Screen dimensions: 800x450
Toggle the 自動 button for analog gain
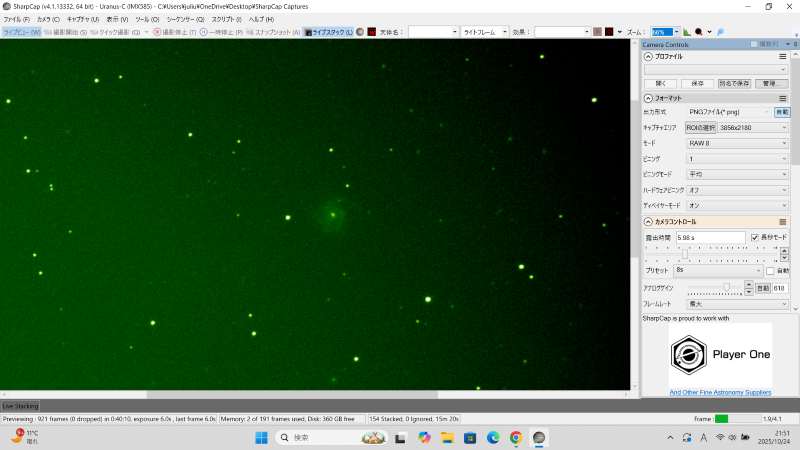(762, 288)
